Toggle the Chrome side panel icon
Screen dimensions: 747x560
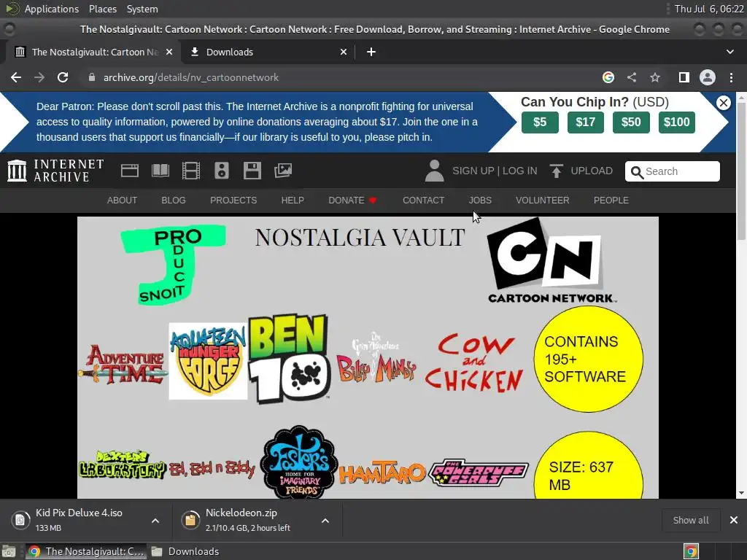click(x=684, y=77)
